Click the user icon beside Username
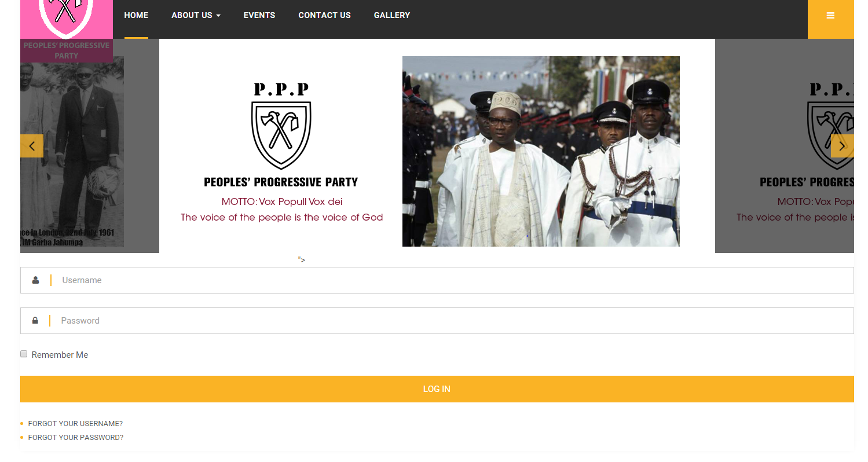The image size is (868, 462). (35, 280)
